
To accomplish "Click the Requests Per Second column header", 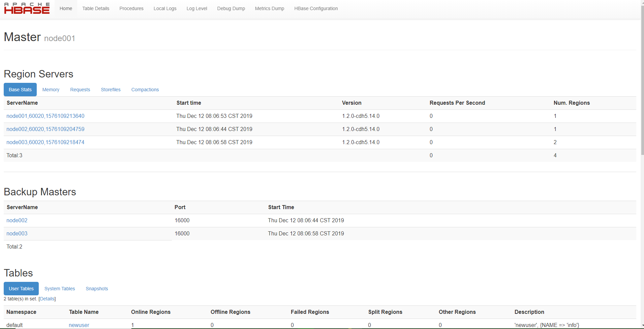I will (457, 103).
